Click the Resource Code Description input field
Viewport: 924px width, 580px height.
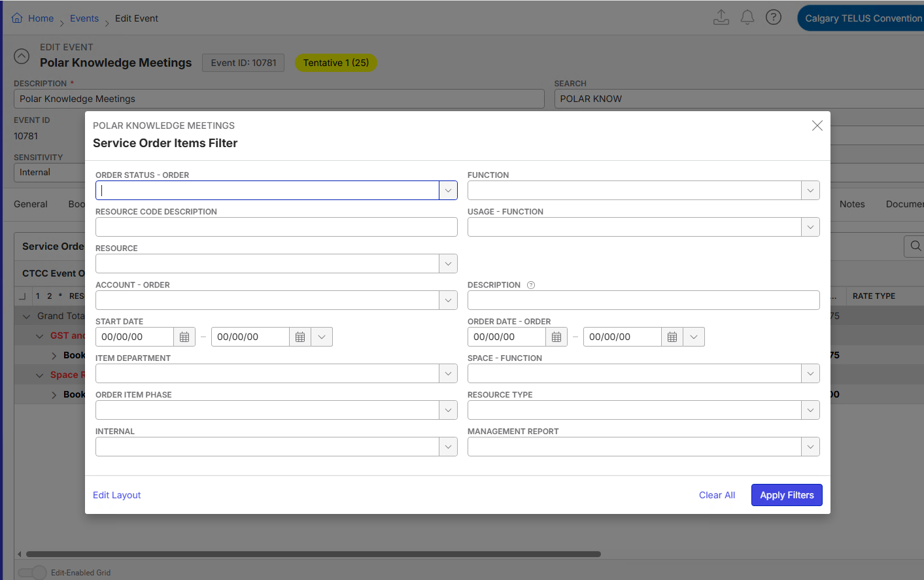277,227
